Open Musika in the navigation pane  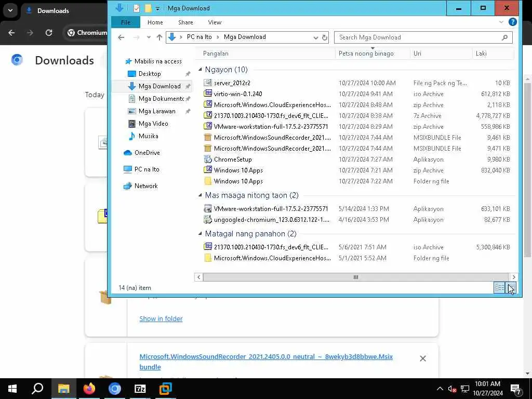tap(148, 136)
